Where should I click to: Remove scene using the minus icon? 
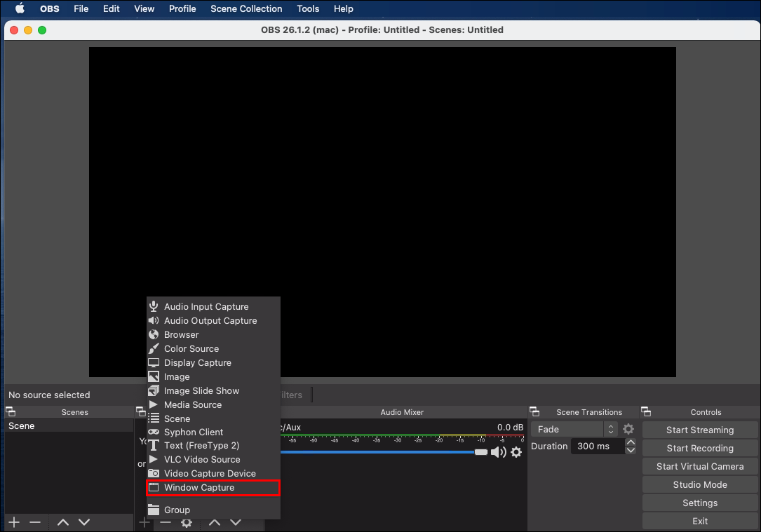click(35, 522)
